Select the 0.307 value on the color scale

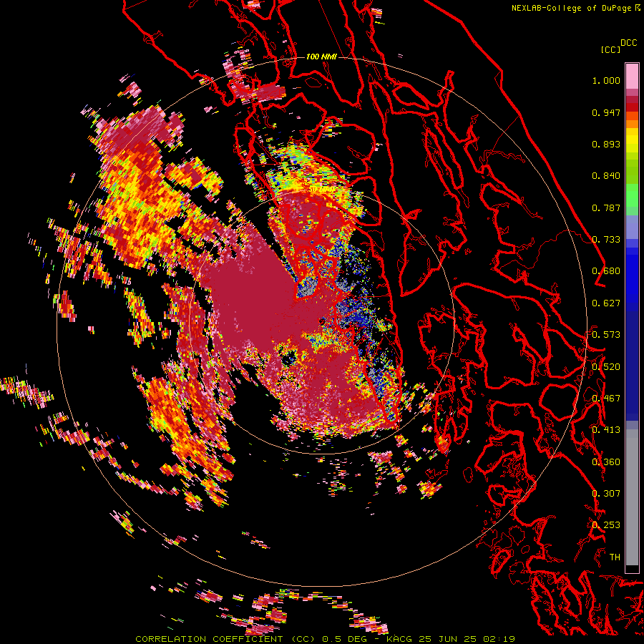(x=606, y=494)
